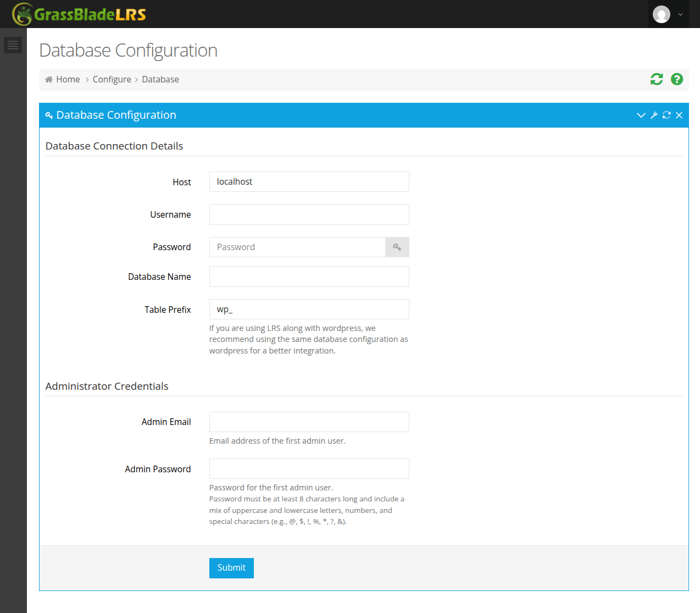Click the key icon in panel header
This screenshot has height=613, width=700.
coord(49,115)
